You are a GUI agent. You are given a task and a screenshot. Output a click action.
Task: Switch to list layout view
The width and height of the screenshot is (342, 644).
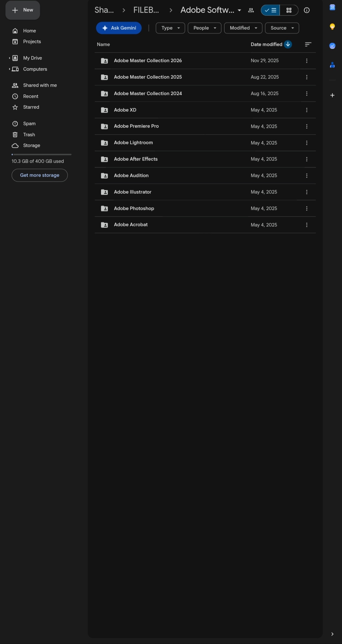270,10
